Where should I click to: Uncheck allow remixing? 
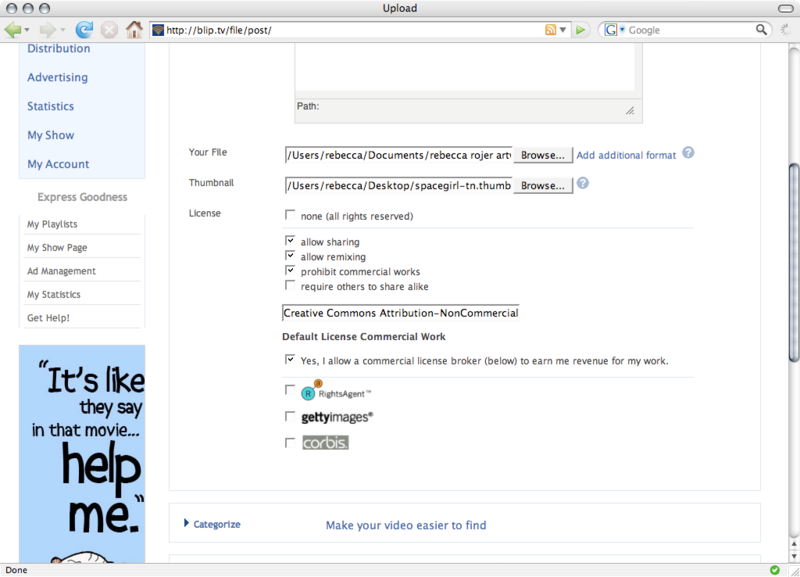(x=290, y=255)
